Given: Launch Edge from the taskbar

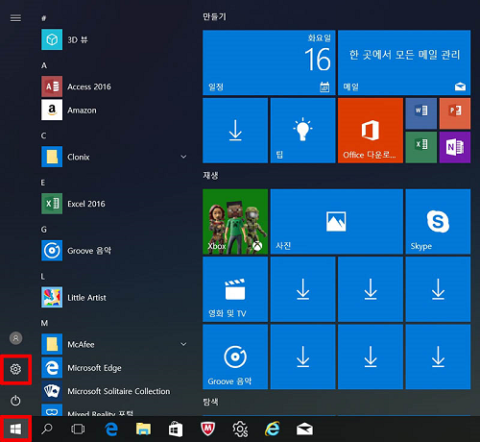Looking at the screenshot, I should pos(111,429).
